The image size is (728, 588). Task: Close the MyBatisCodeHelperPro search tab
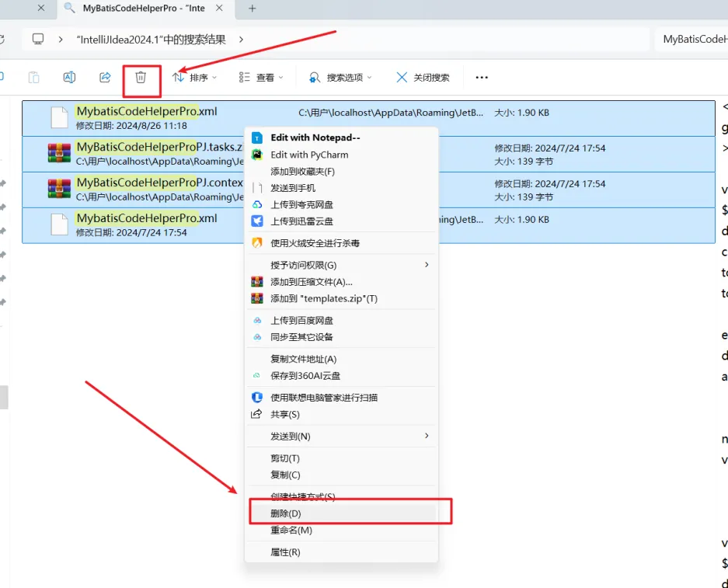pyautogui.click(x=219, y=9)
